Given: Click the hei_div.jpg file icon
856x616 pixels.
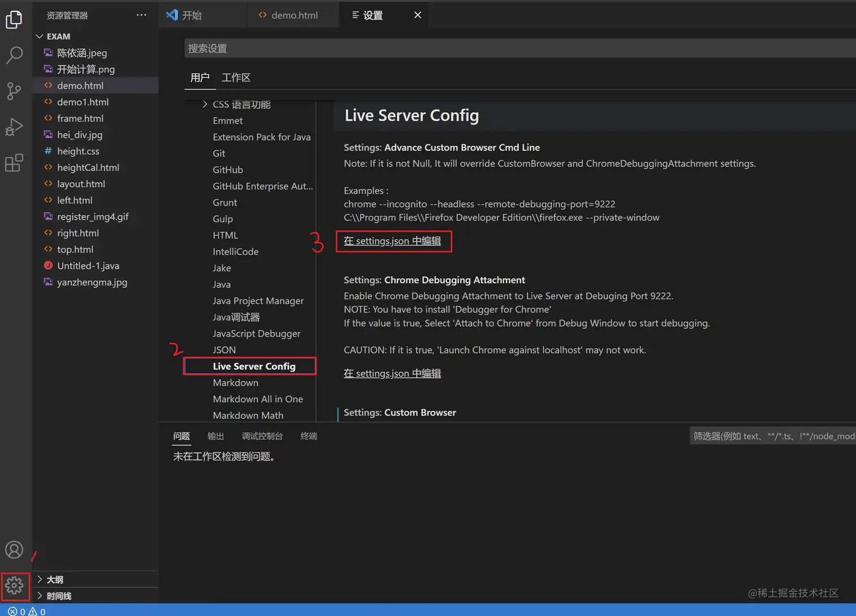Looking at the screenshot, I should (48, 135).
